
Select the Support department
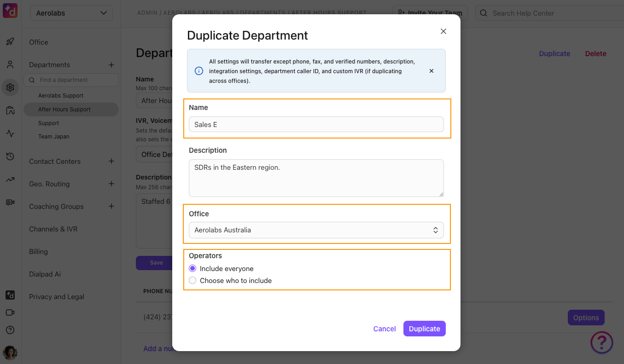[49, 123]
